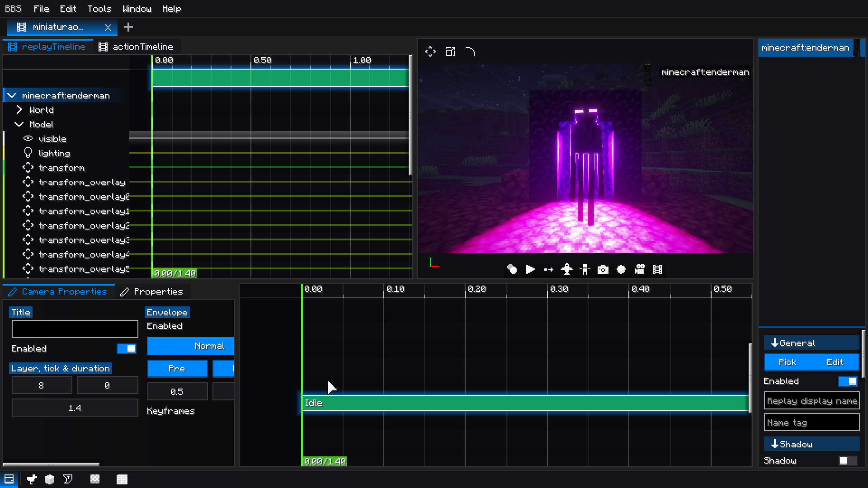Close the miniaturao tab
868x488 pixels.
(x=108, y=28)
